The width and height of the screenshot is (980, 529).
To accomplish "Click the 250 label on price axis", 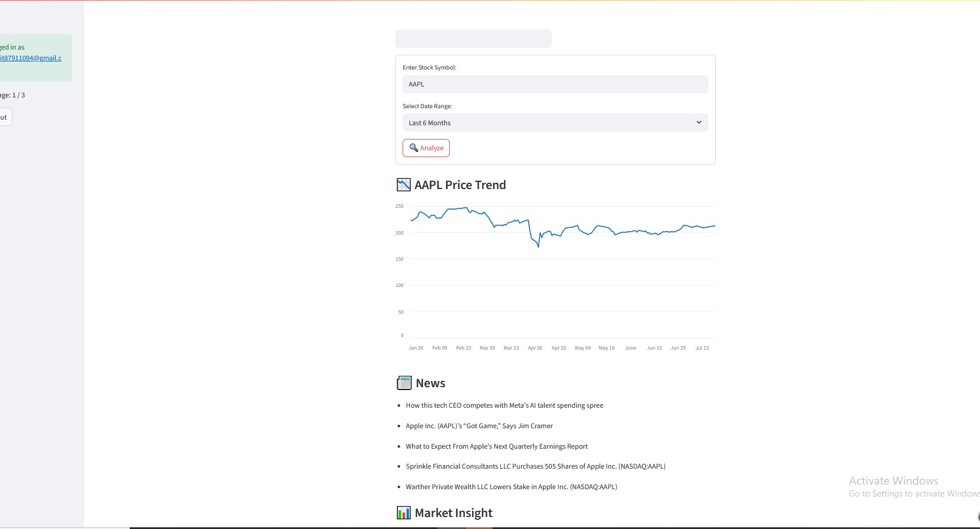I will pos(400,206).
